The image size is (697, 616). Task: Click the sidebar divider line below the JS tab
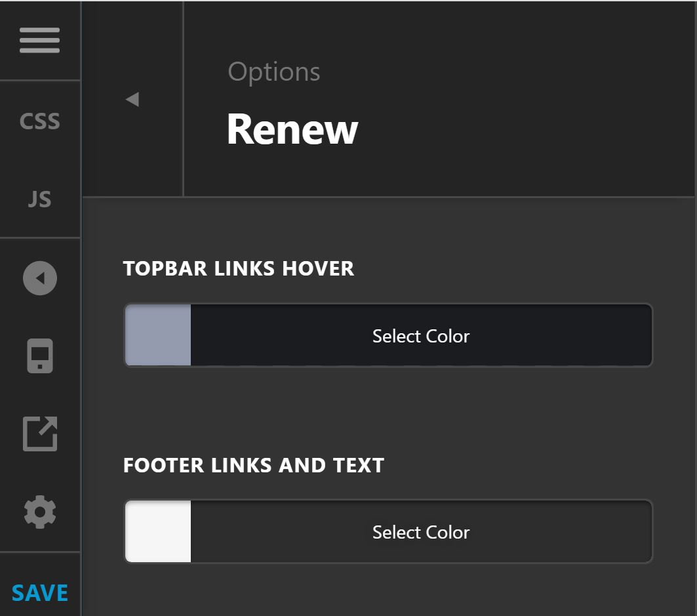[x=40, y=237]
